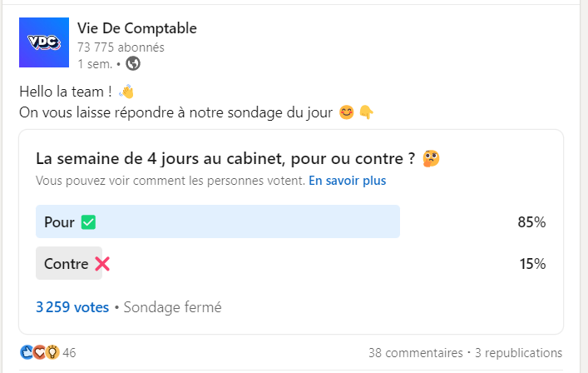This screenshot has height=373, width=588.
Task: Open the Vie De Comptable page name
Action: click(x=137, y=28)
